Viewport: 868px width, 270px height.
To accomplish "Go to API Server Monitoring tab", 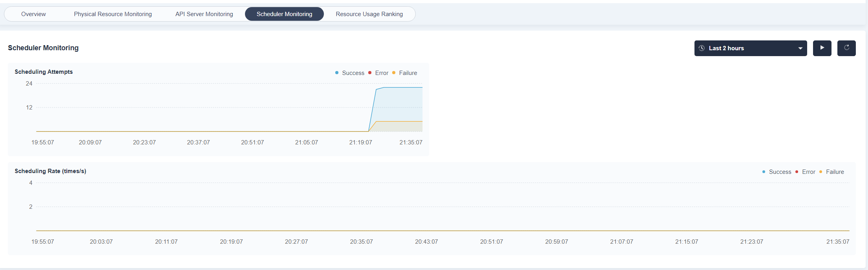I will [x=204, y=14].
